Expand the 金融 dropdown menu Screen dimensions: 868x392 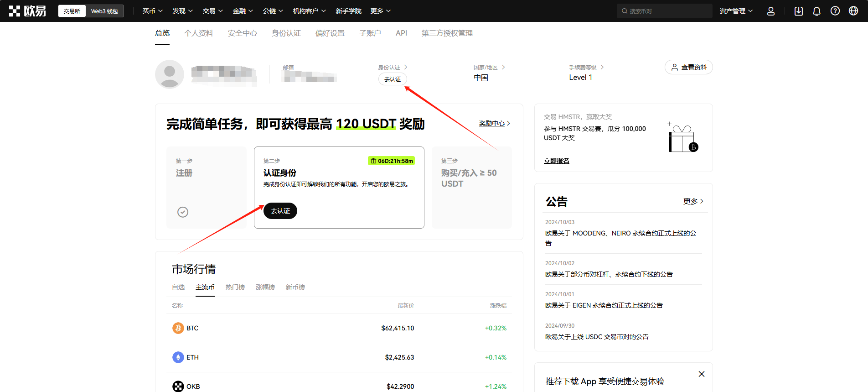pyautogui.click(x=243, y=11)
